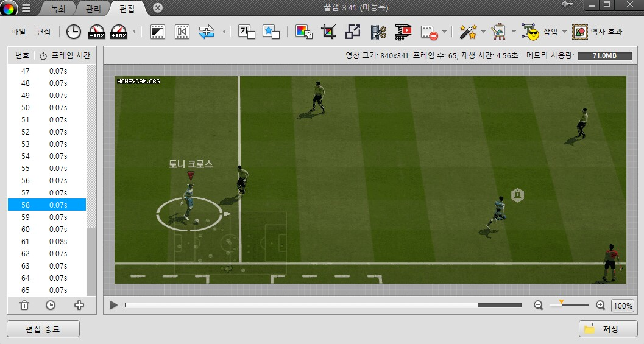Add a frame using the plus icon

click(x=79, y=305)
